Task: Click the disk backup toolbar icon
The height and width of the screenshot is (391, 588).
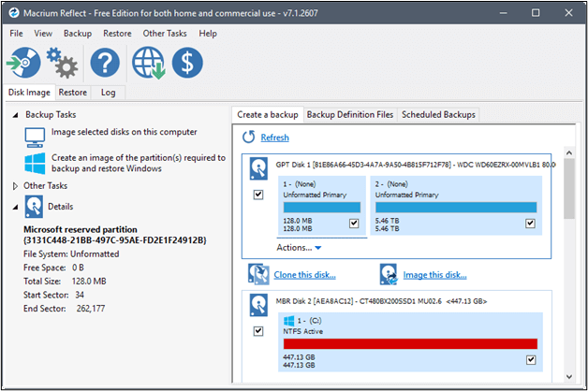Action: point(23,65)
